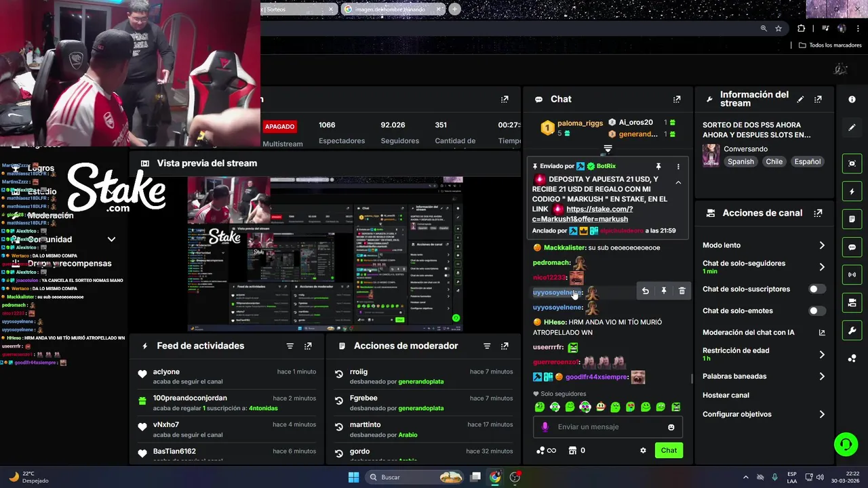The height and width of the screenshot is (488, 868).
Task: Open pinned message three-dot menu
Action: [678, 166]
